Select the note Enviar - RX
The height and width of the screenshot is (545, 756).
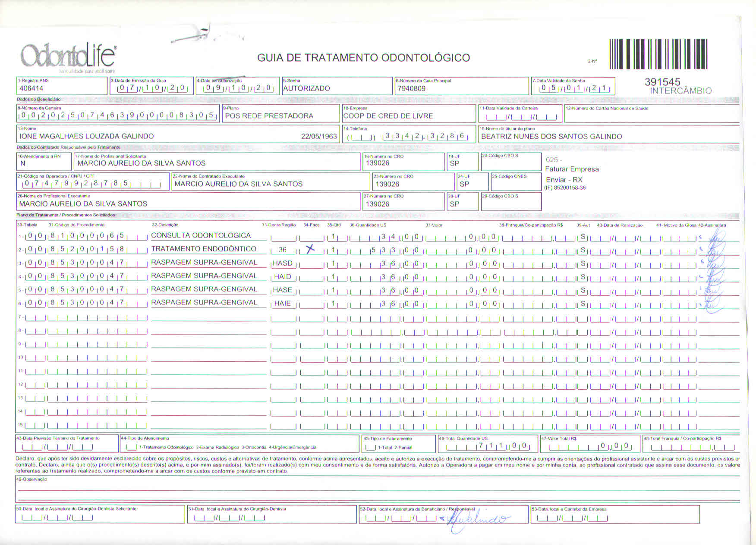coord(564,180)
